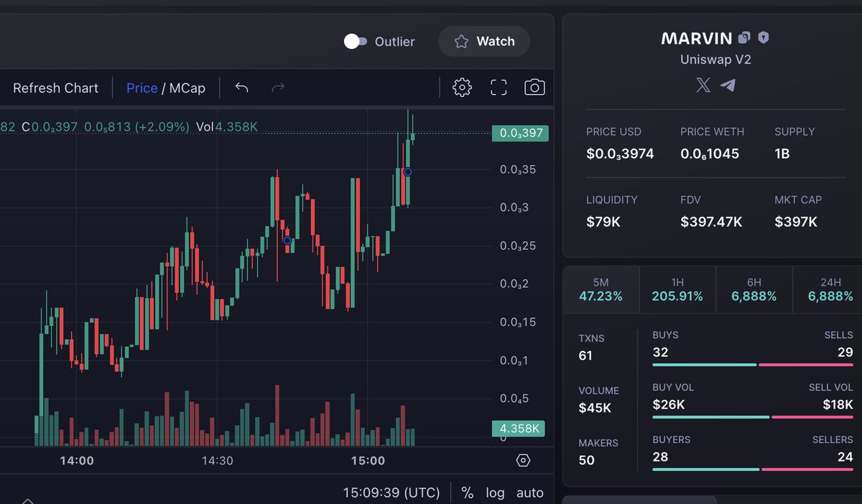
Task: Click the volume label 4.358K
Action: 519,429
